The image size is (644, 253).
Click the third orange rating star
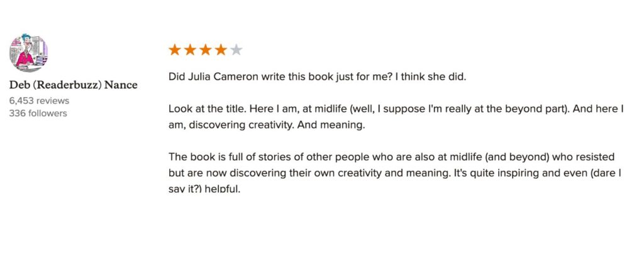(x=205, y=50)
